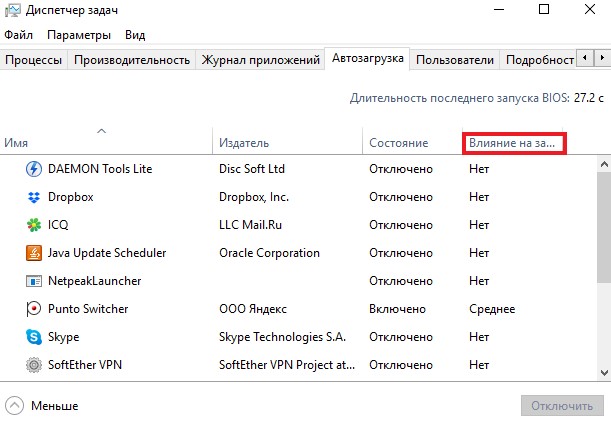Maximize the Диспетчер задач window
Image resolution: width=611 pixels, height=429 pixels.
544,9
